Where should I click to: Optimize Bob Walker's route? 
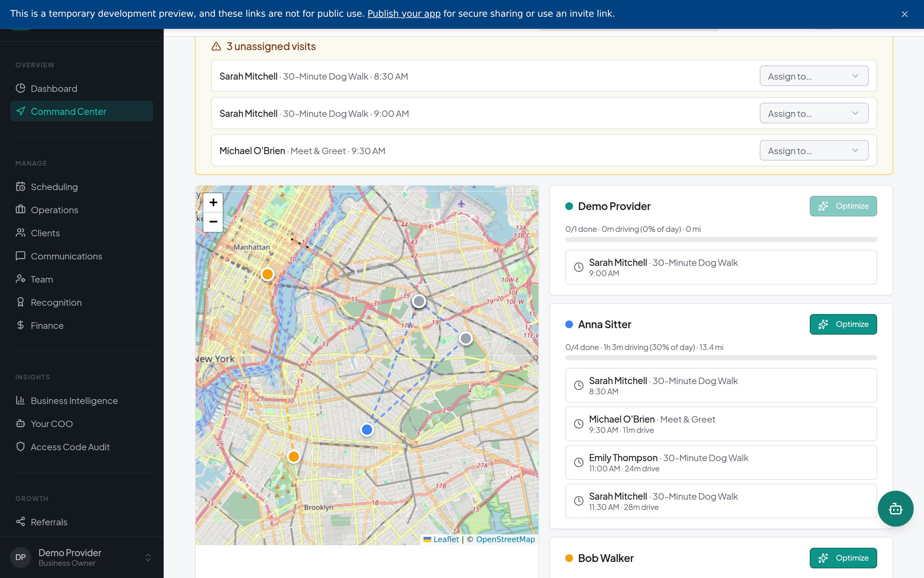pos(843,558)
